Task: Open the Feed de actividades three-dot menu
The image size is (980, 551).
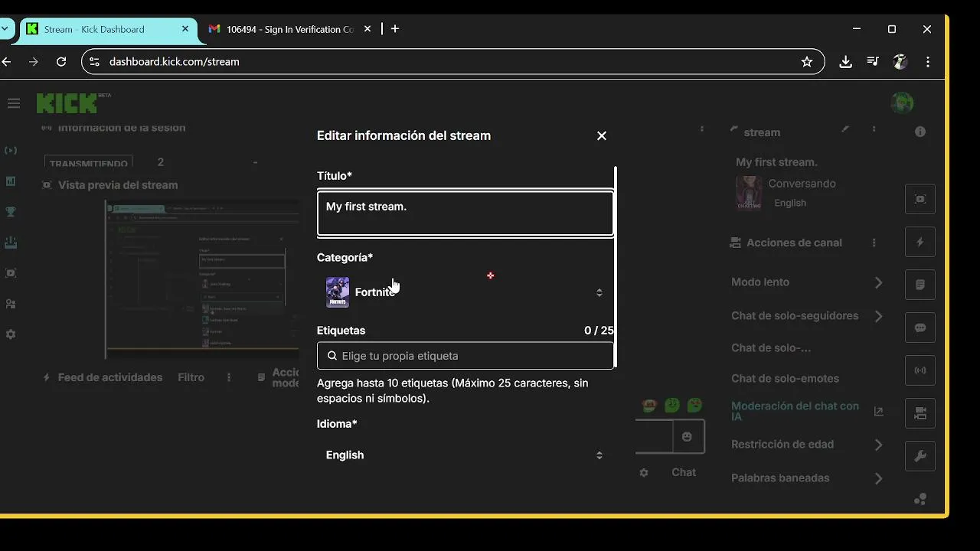Action: coord(228,377)
